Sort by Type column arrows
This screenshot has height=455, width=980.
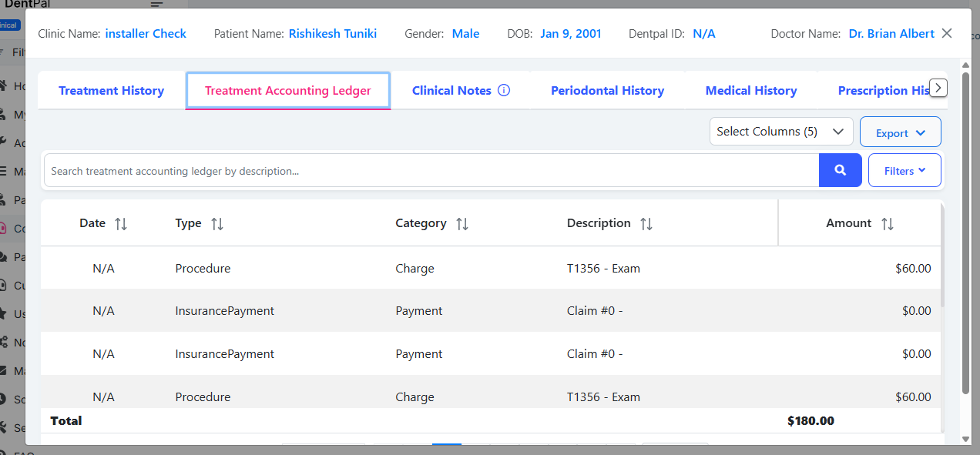(217, 224)
